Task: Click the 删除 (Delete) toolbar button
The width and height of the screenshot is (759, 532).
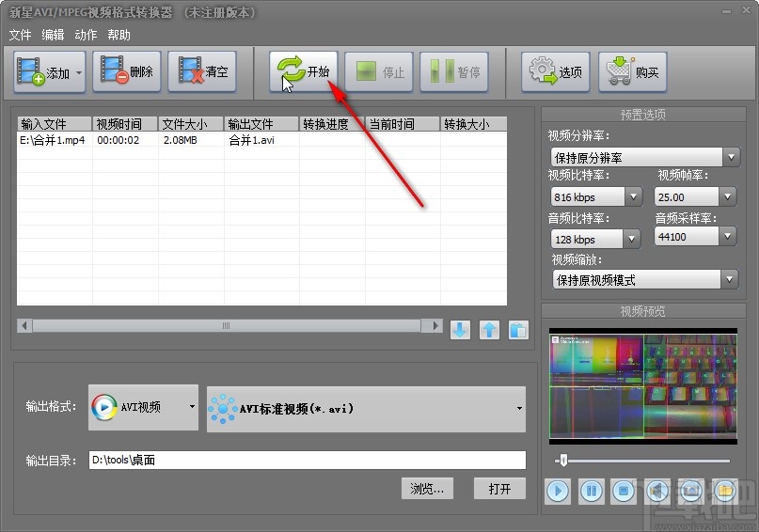Action: (x=127, y=71)
